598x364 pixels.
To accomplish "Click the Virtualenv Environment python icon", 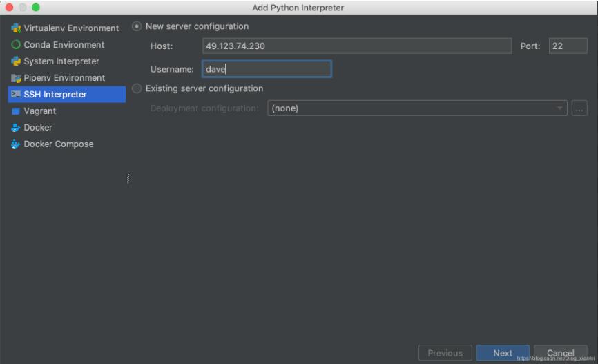I will 16,28.
